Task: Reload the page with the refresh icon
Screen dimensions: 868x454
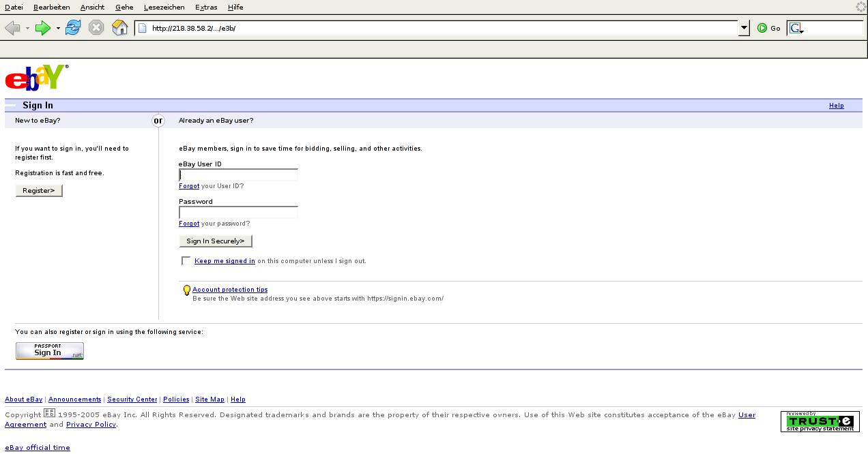Action: (x=73, y=28)
